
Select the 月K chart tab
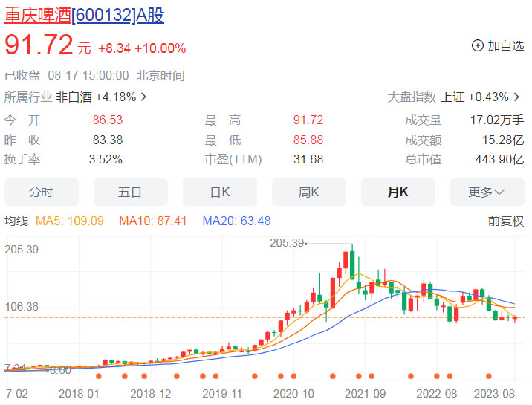pyautogui.click(x=398, y=192)
